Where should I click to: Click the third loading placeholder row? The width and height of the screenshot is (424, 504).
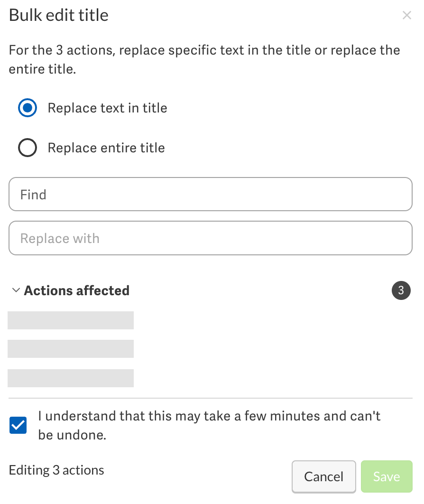coord(70,378)
